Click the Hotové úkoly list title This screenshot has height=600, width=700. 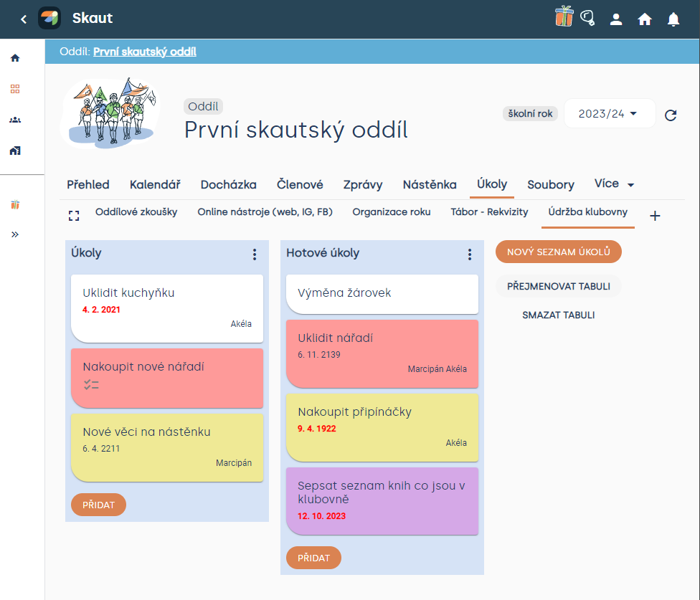(323, 253)
